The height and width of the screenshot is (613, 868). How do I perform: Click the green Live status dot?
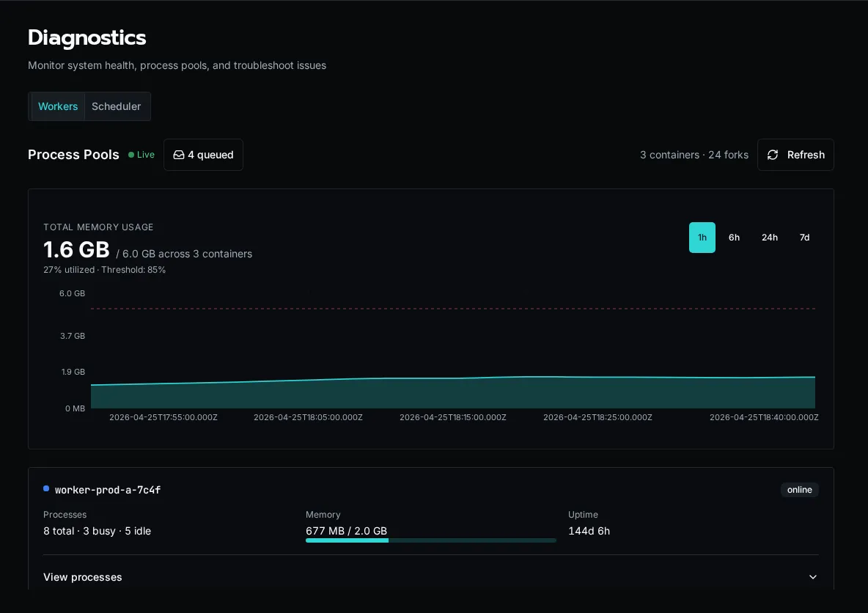coord(131,155)
